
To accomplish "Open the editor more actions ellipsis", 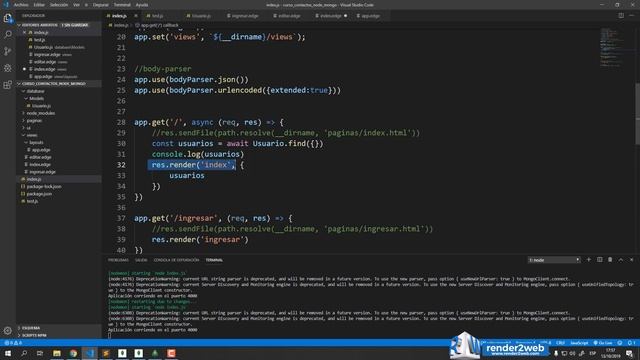I will (x=632, y=16).
